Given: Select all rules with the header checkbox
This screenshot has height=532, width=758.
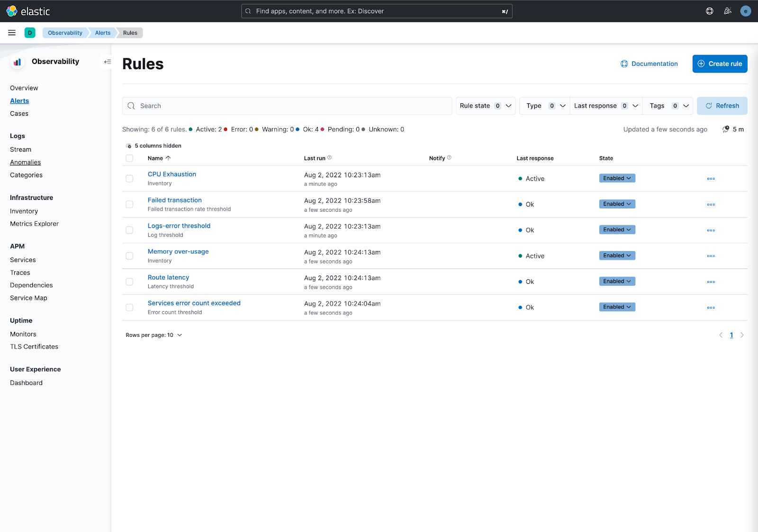Looking at the screenshot, I should [x=129, y=158].
